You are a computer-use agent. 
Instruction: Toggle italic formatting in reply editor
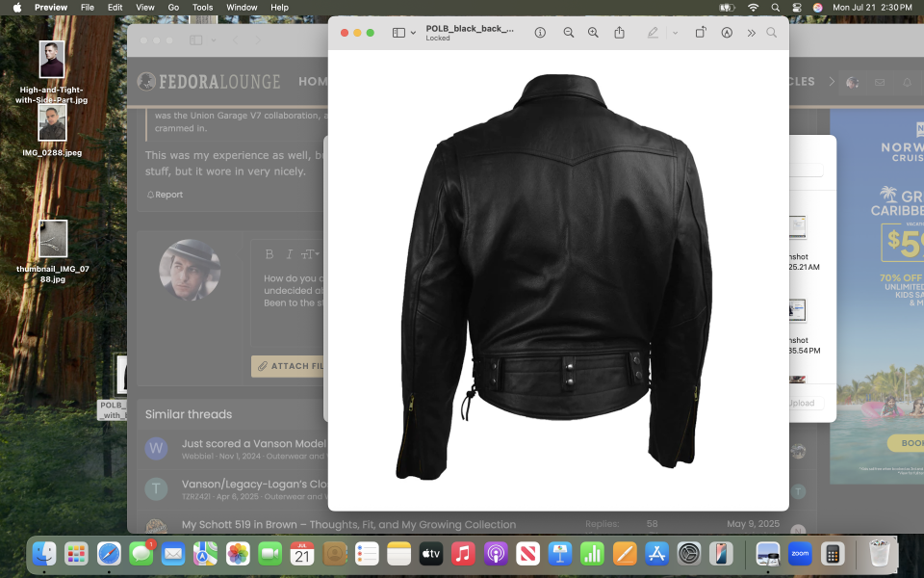(289, 254)
